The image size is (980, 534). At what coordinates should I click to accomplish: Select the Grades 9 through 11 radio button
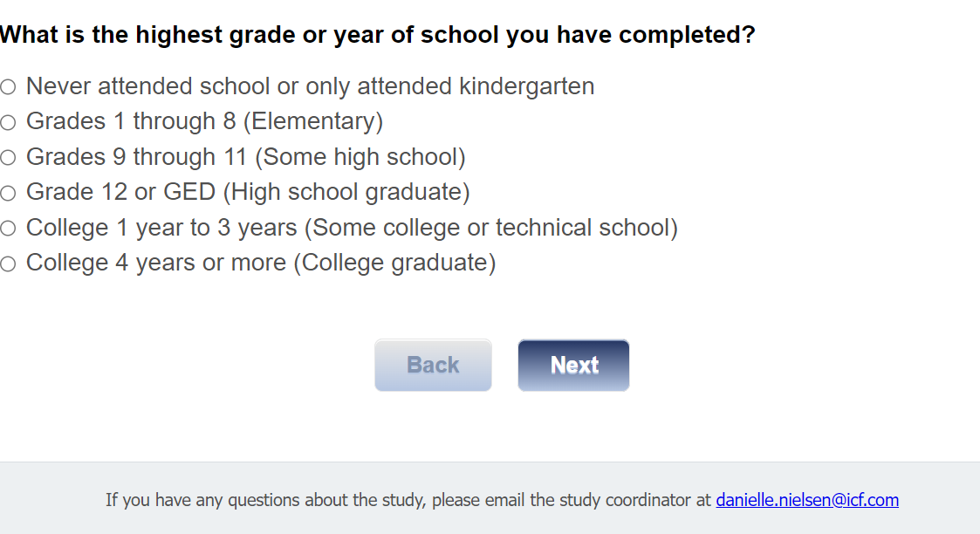click(8, 157)
